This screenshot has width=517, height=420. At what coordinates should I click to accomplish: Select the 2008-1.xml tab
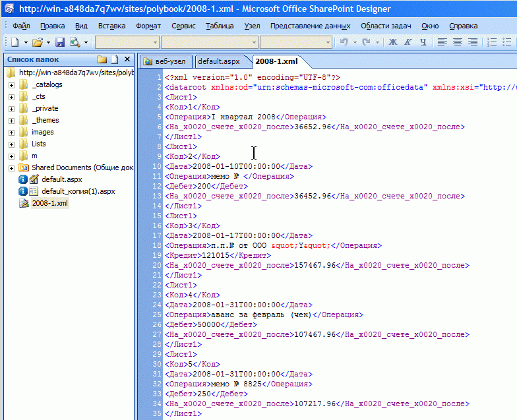[x=277, y=61]
